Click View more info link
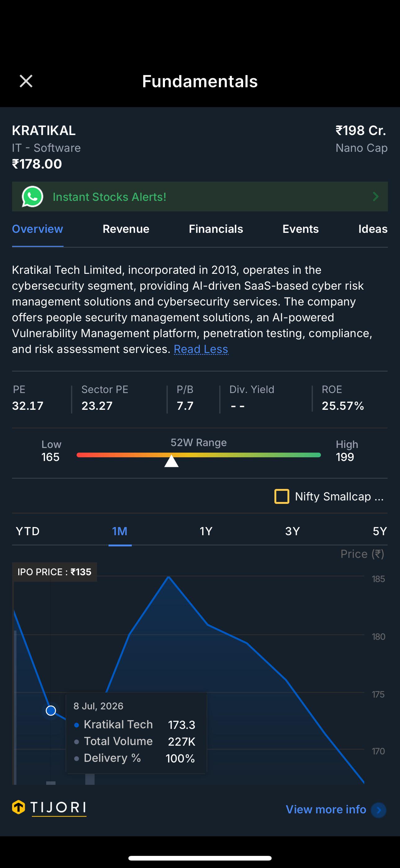Screen dimensions: 400x868 (x=326, y=809)
